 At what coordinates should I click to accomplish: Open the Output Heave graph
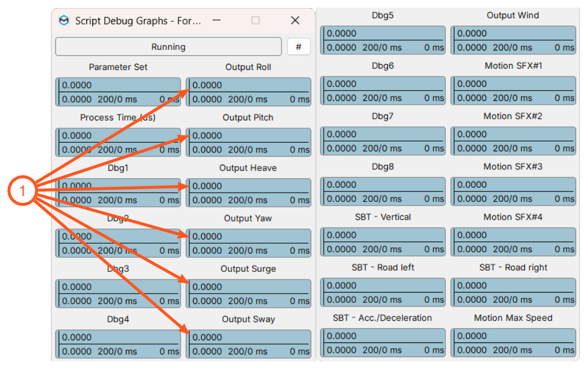[248, 193]
